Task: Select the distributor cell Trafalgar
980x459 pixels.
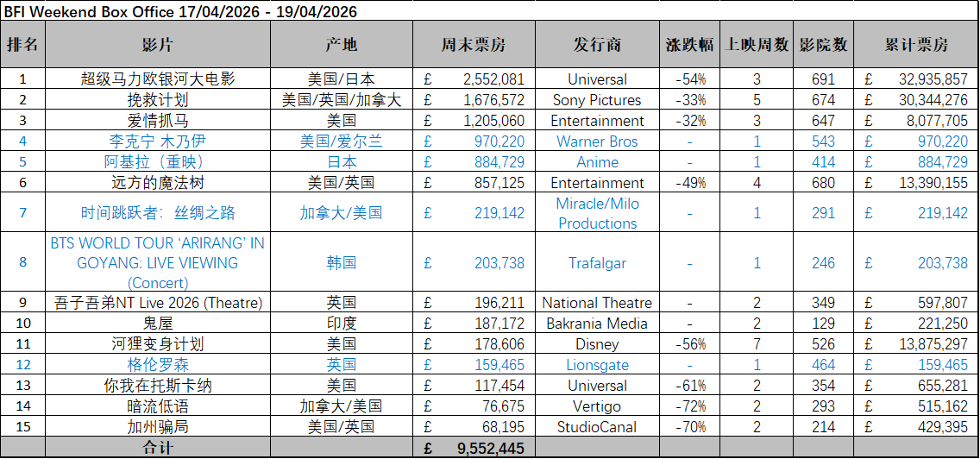Action: (597, 262)
